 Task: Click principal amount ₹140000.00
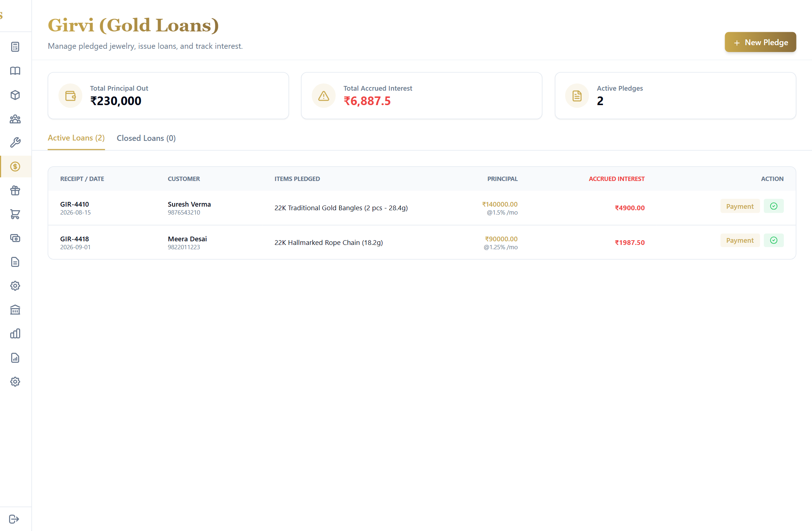[x=499, y=204]
